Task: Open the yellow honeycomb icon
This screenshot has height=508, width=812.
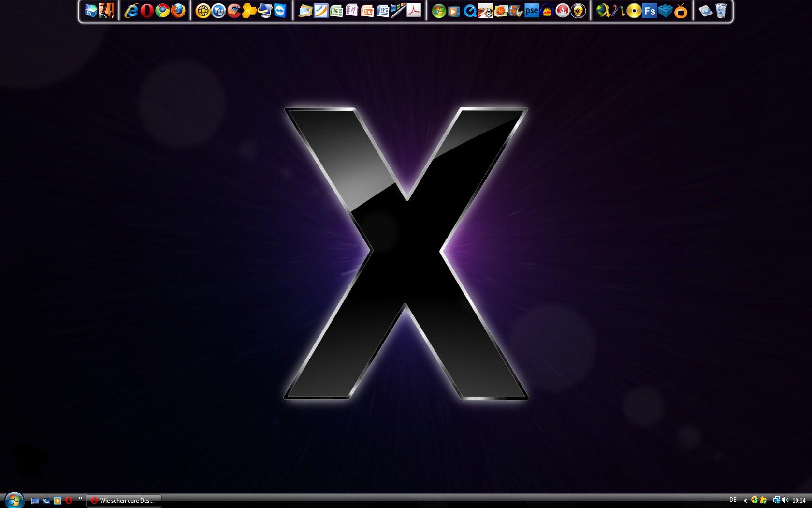Action: click(249, 11)
